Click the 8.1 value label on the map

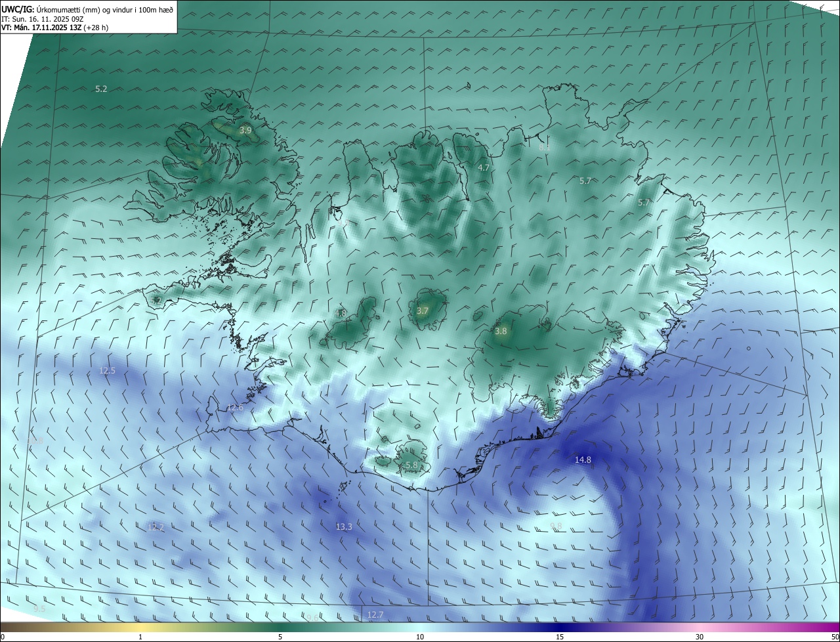click(544, 148)
